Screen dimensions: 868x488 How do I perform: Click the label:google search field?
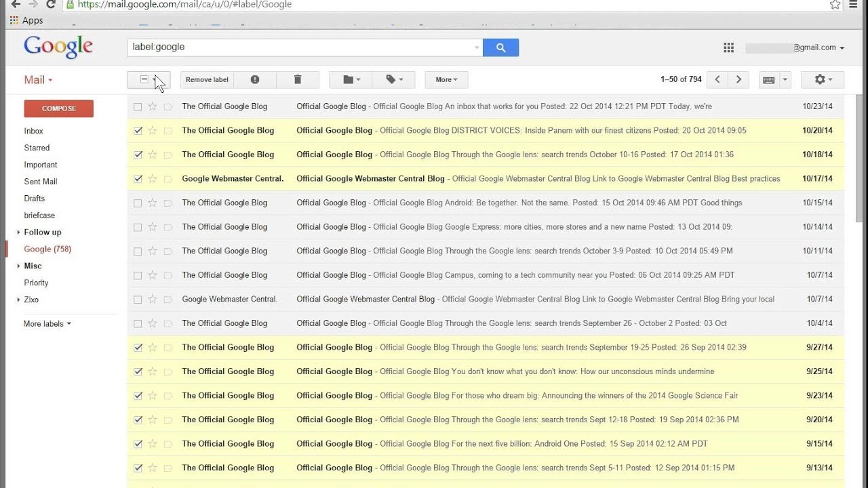[300, 47]
